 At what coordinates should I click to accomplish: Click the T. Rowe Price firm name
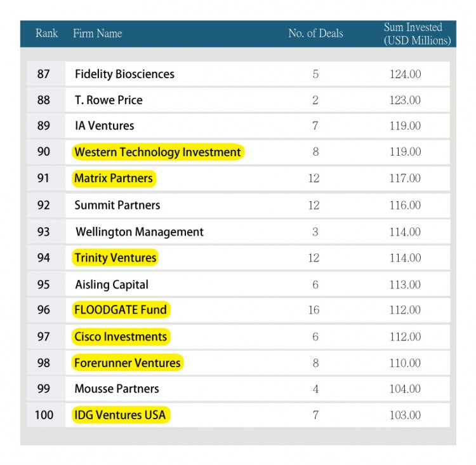point(109,100)
